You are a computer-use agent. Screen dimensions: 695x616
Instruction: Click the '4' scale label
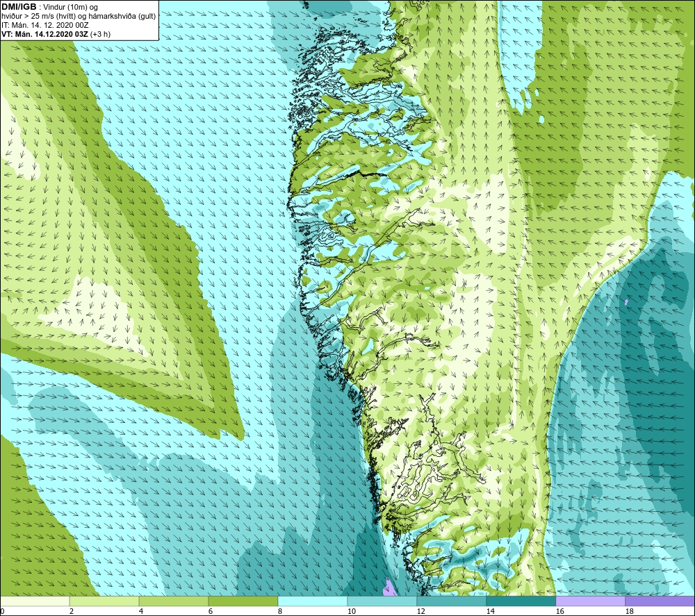click(141, 611)
